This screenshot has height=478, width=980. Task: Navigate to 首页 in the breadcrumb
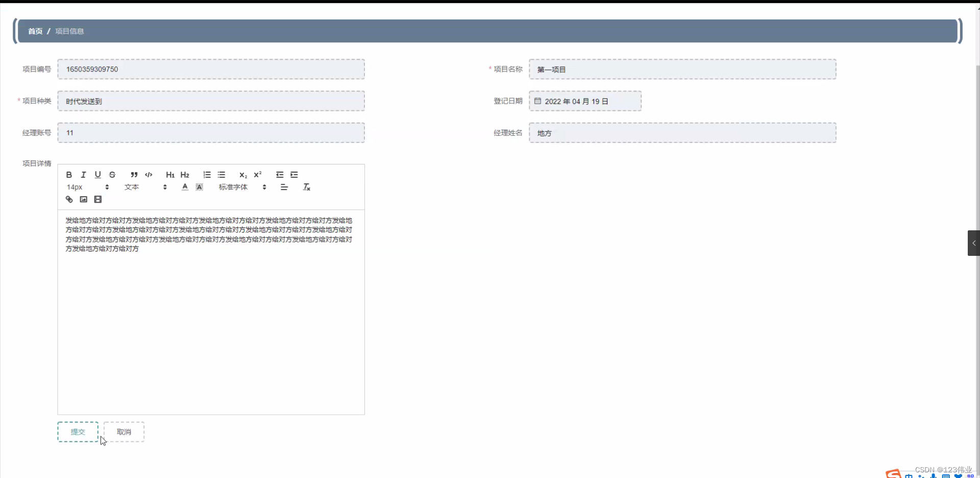pos(35,31)
